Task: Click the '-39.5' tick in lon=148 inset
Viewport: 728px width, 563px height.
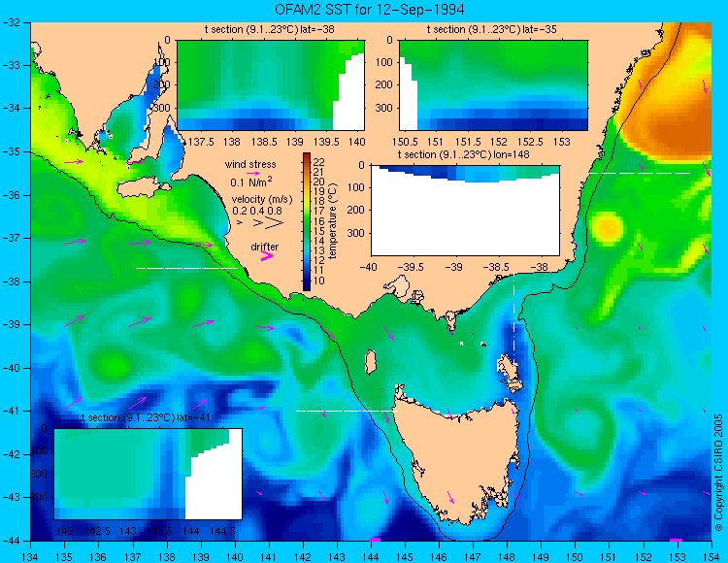Action: (x=413, y=267)
